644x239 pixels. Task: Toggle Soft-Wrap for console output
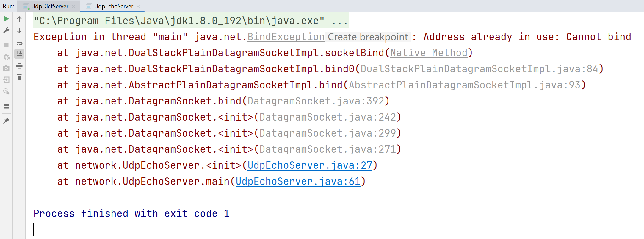point(19,43)
